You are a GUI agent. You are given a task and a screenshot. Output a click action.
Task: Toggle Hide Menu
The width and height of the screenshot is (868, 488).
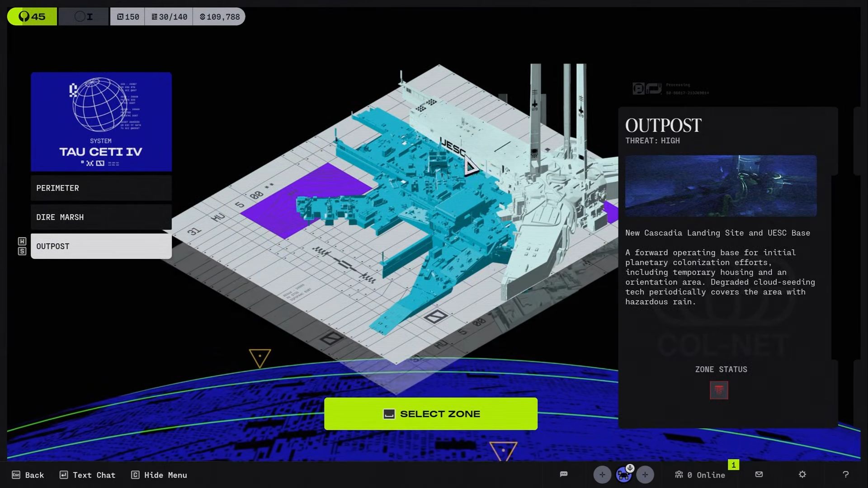click(x=159, y=475)
